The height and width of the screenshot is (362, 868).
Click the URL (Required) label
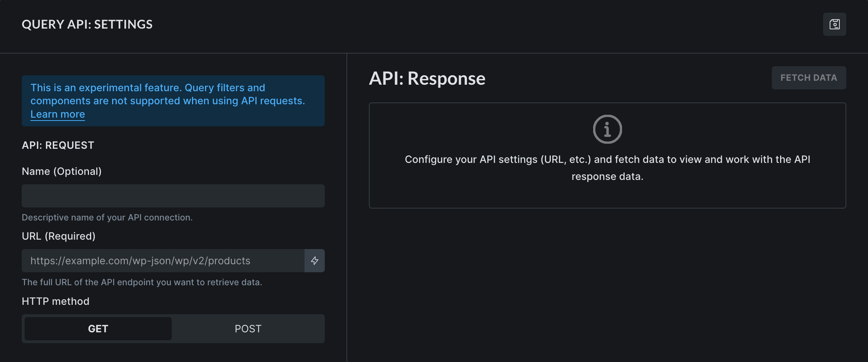tap(59, 236)
